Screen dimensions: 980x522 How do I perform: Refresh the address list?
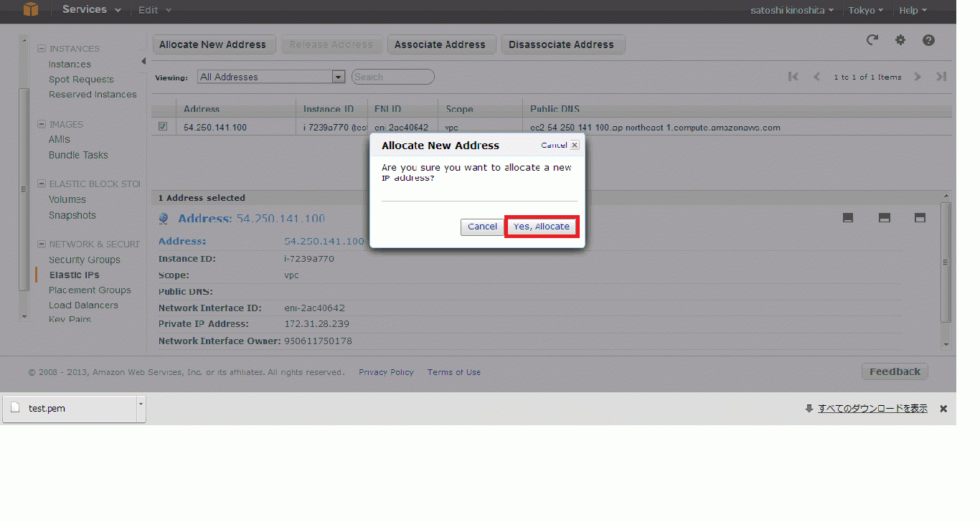click(872, 40)
